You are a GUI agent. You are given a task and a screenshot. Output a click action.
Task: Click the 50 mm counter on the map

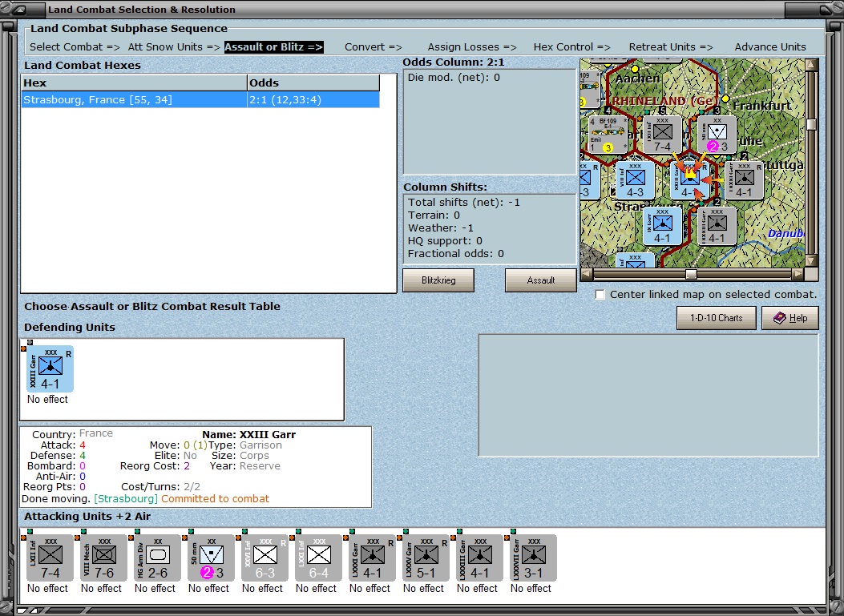pyautogui.click(x=717, y=135)
